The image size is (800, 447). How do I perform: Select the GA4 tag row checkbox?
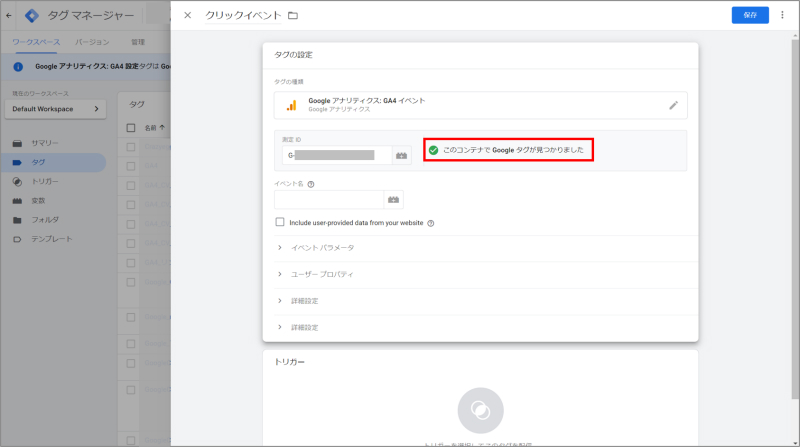pos(131,166)
